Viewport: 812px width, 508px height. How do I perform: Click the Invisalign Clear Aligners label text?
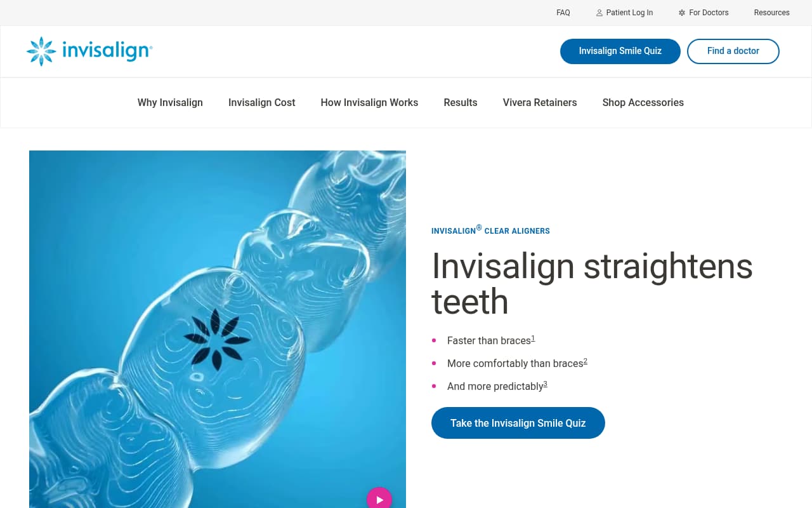490,231
